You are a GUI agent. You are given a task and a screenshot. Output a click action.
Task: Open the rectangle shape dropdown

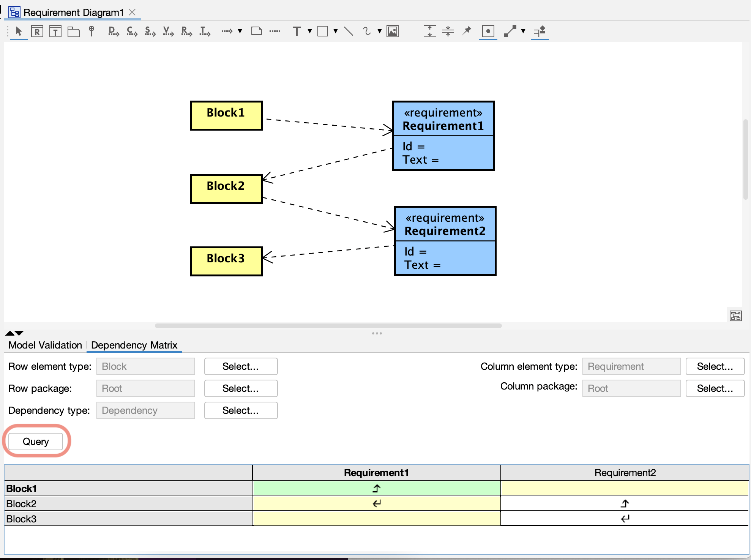[335, 32]
